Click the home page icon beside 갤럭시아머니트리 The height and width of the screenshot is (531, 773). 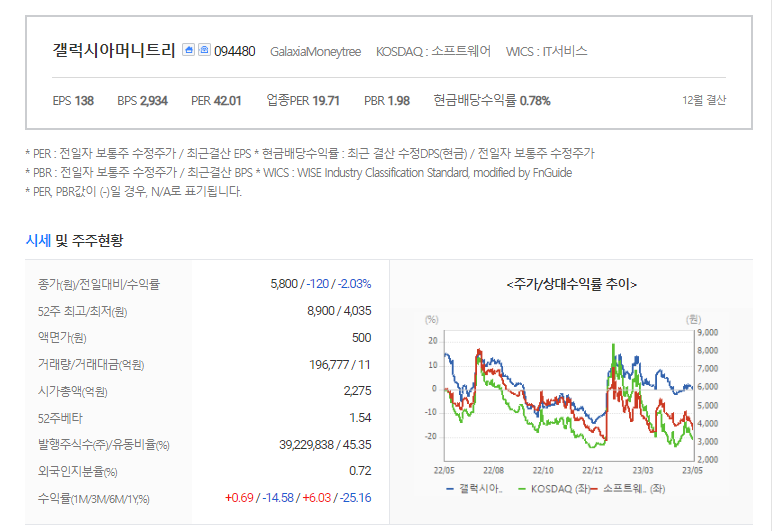point(188,50)
